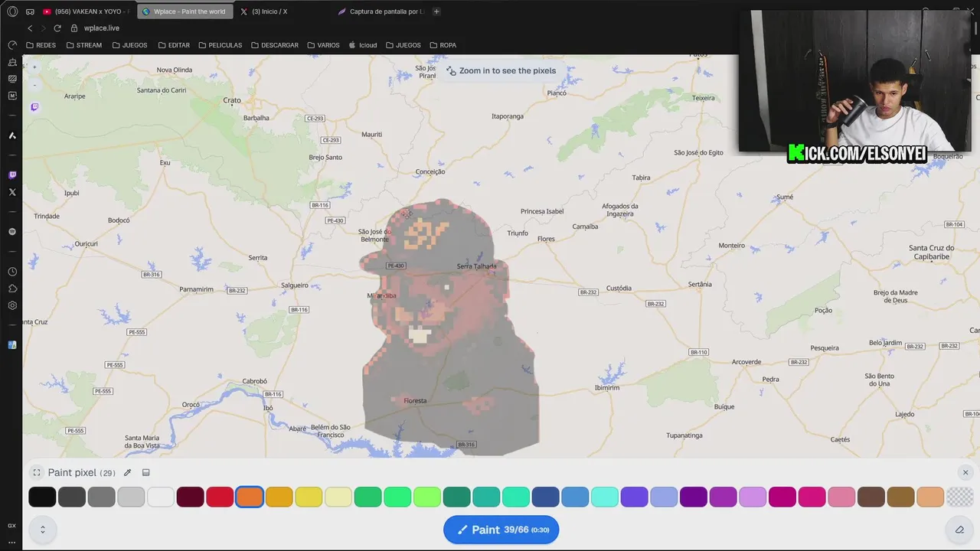980x551 pixels.
Task: Open the translate icon in the sidebar
Action: pyautogui.click(x=12, y=345)
